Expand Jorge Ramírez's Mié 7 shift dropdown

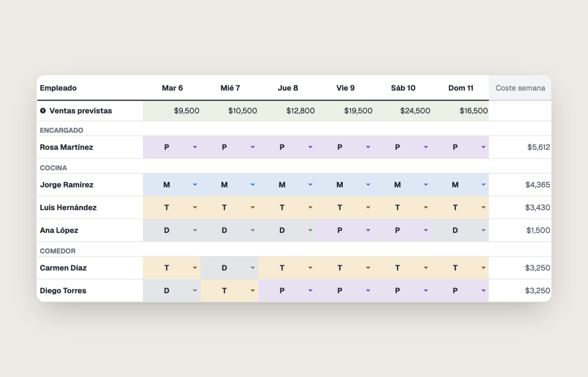[253, 185]
